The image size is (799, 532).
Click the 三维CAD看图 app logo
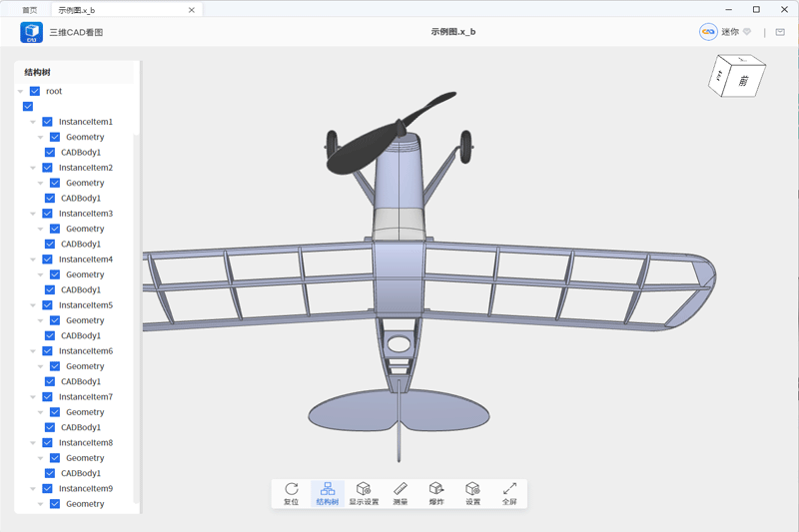coord(32,32)
